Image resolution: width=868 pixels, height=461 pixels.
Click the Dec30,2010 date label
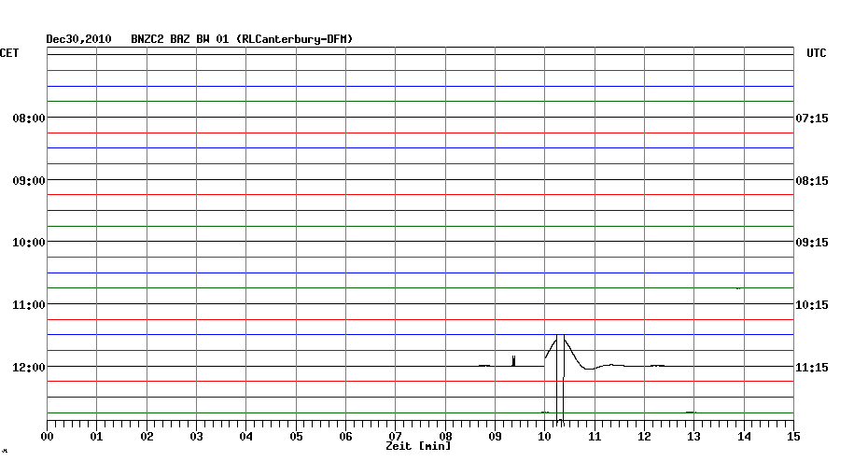pyautogui.click(x=78, y=39)
